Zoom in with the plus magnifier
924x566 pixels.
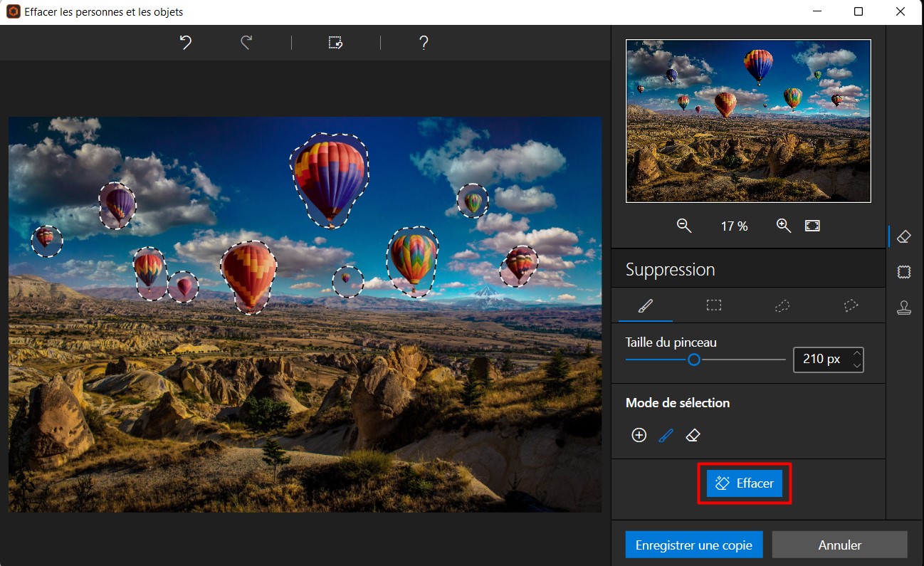pos(784,226)
